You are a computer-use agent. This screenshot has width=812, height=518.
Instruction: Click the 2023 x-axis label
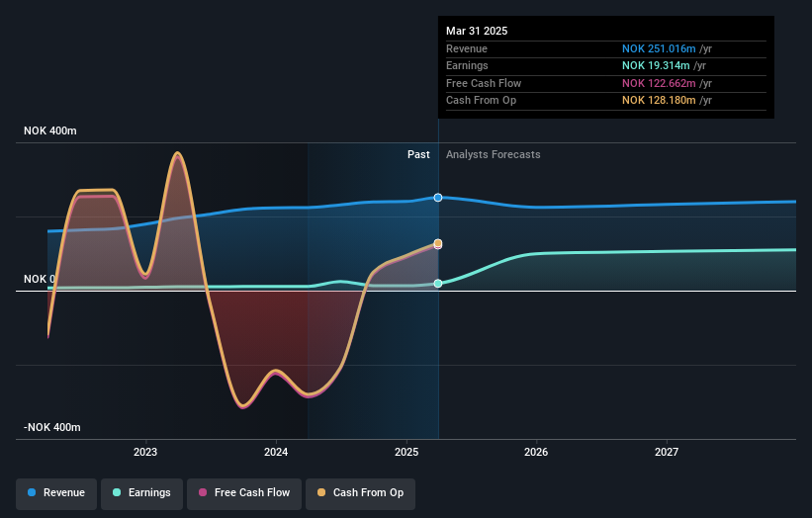(145, 452)
